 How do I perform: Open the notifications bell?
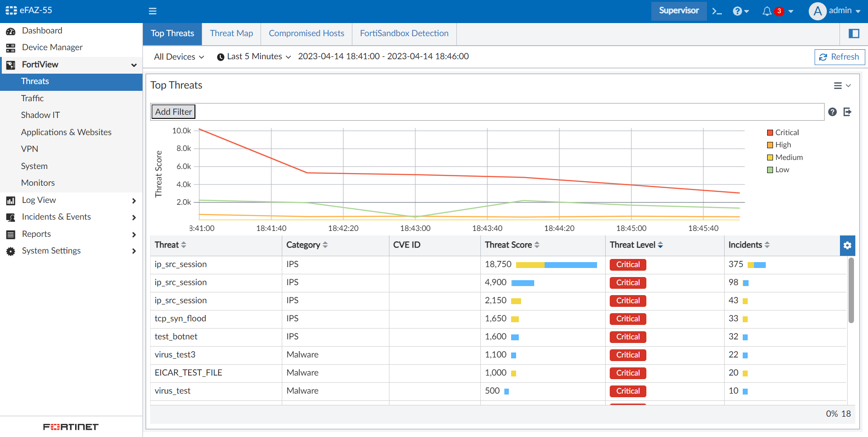[767, 11]
